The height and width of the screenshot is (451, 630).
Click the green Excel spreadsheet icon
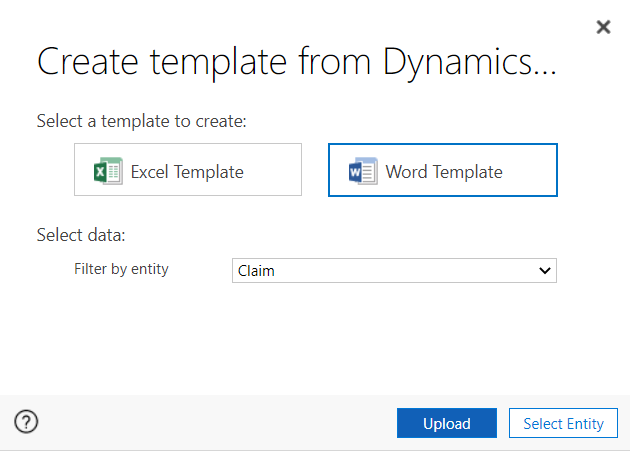click(108, 171)
